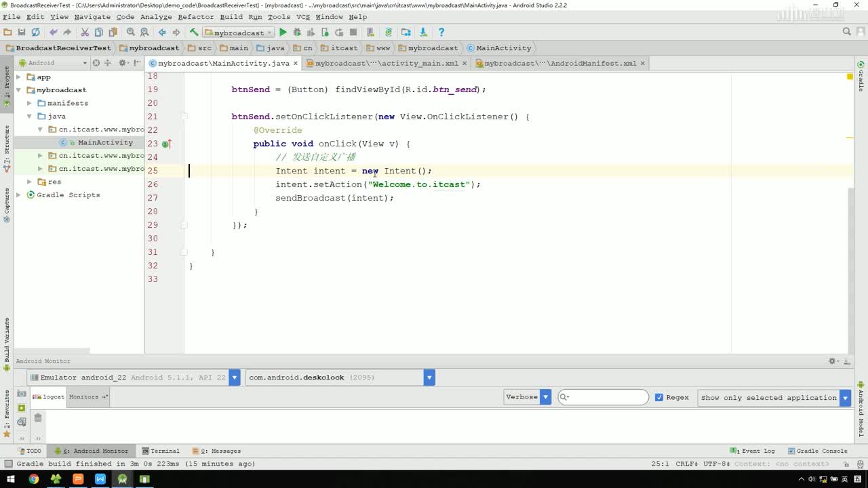This screenshot has height=488, width=868.
Task: Expand Gradle Scripts in the project tree
Action: pyautogui.click(x=19, y=195)
